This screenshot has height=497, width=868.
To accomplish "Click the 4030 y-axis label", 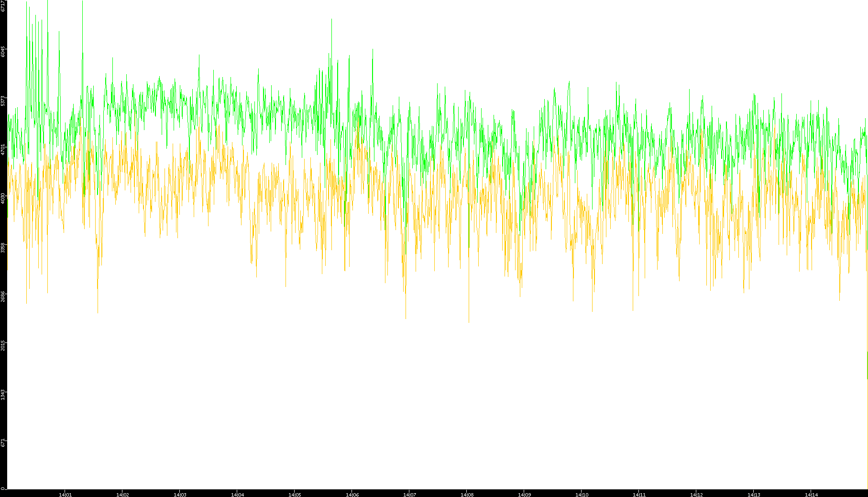I will click(3, 198).
